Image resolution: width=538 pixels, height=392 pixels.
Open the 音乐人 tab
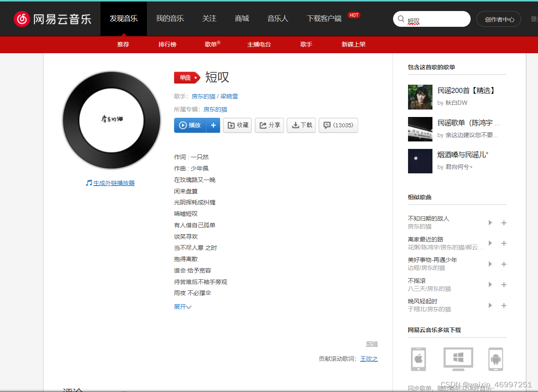(x=278, y=19)
